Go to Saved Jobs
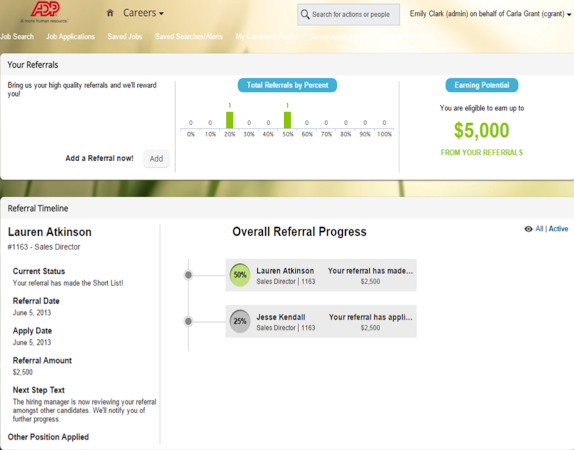The width and height of the screenshot is (574, 450). coord(124,36)
